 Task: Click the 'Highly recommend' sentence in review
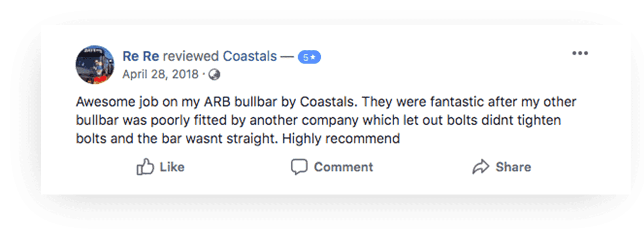(341, 139)
